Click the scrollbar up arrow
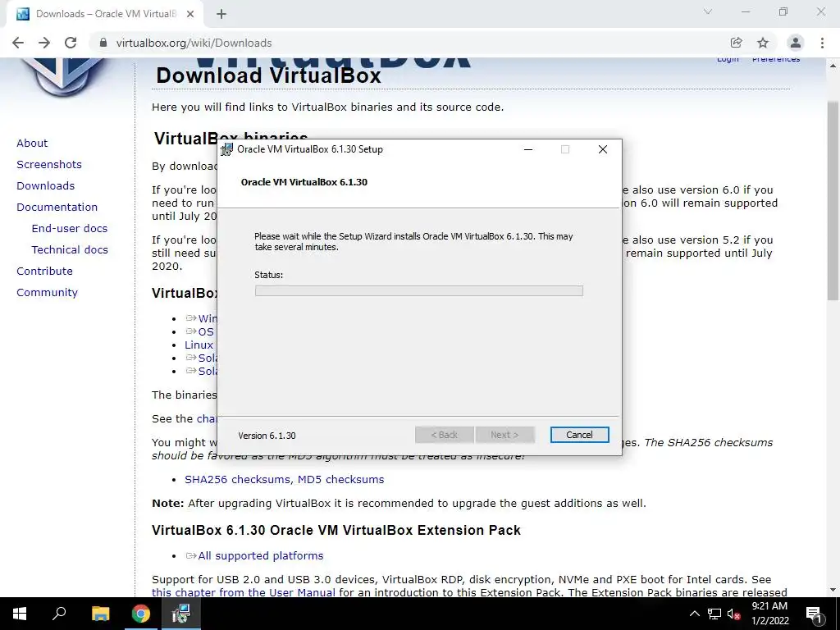 tap(833, 66)
